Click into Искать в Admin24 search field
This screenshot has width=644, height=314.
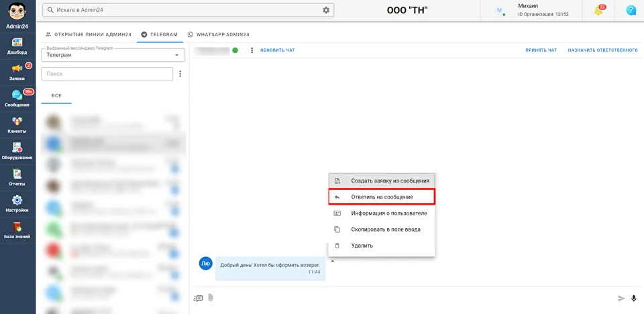189,10
